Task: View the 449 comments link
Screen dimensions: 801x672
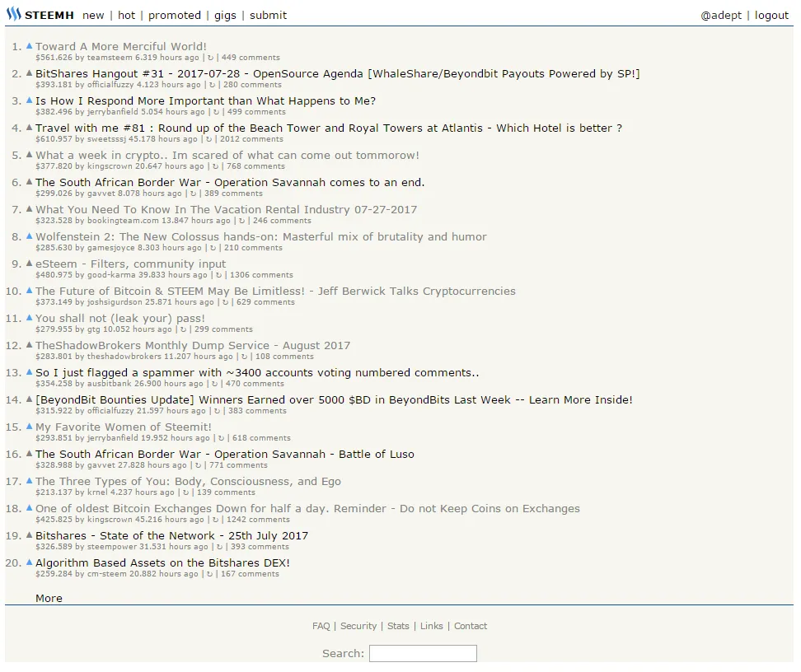Action: (251, 58)
